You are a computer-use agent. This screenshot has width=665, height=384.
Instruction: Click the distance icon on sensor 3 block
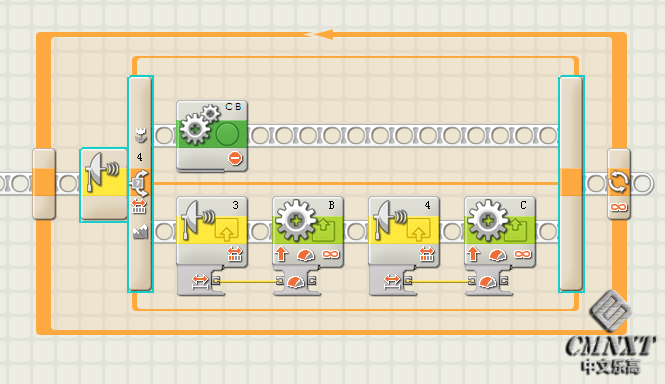click(234, 254)
